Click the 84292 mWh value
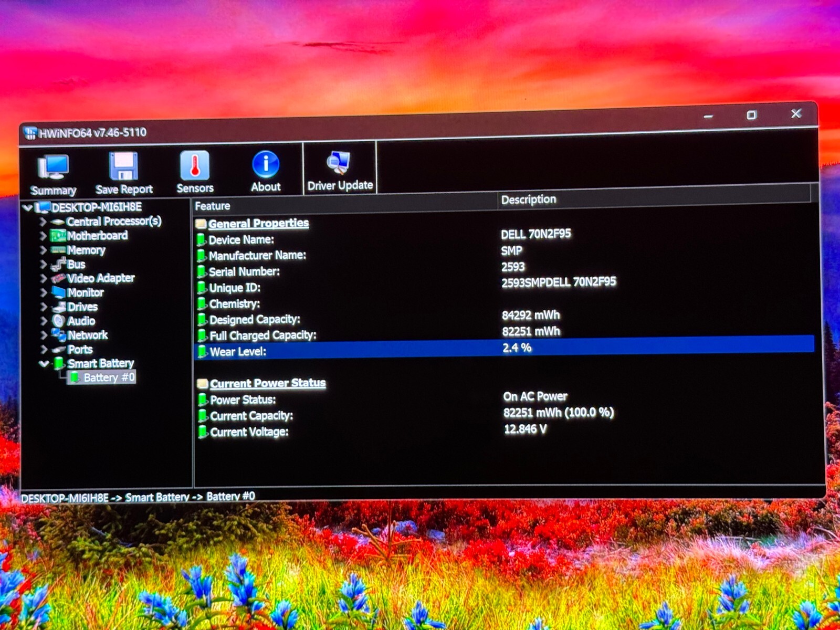840x630 pixels. [x=531, y=316]
